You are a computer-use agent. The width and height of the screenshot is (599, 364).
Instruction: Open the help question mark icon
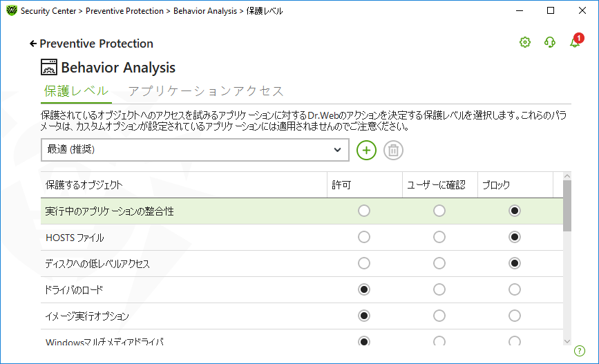point(580,351)
